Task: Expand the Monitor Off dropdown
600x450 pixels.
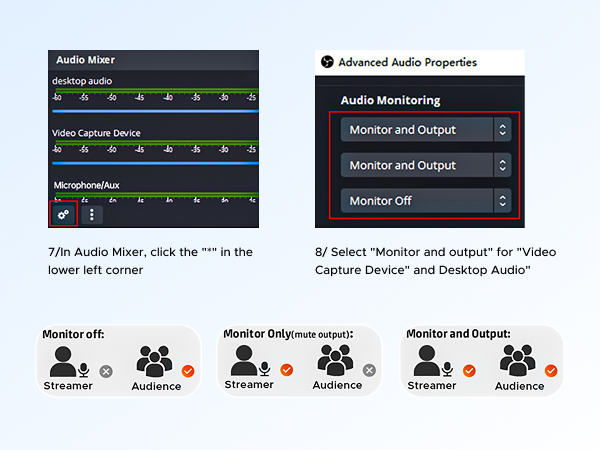Action: tap(425, 201)
